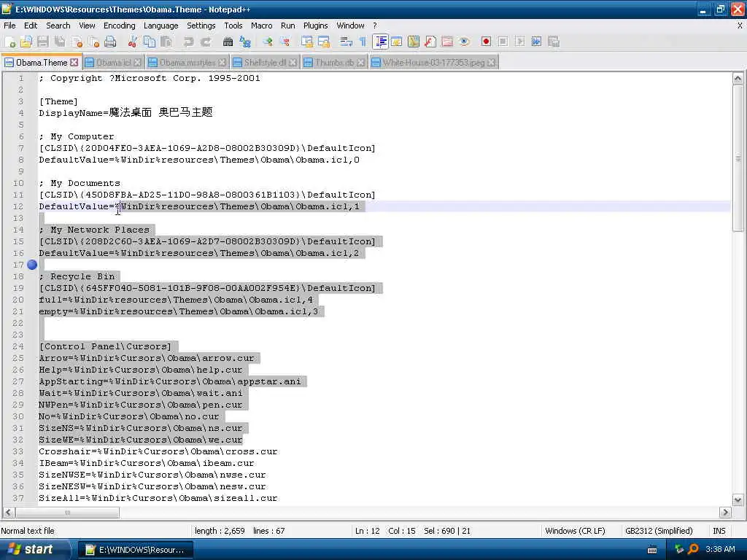The width and height of the screenshot is (747, 560).
Task: Click the Save Recorded Macro icon
Action: pos(554,42)
